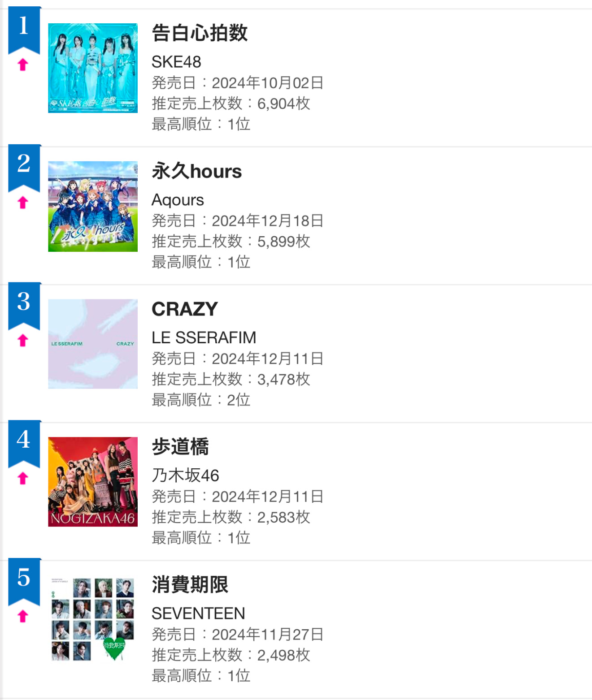
Task: Open the title 永久hours
Action: coord(197,171)
